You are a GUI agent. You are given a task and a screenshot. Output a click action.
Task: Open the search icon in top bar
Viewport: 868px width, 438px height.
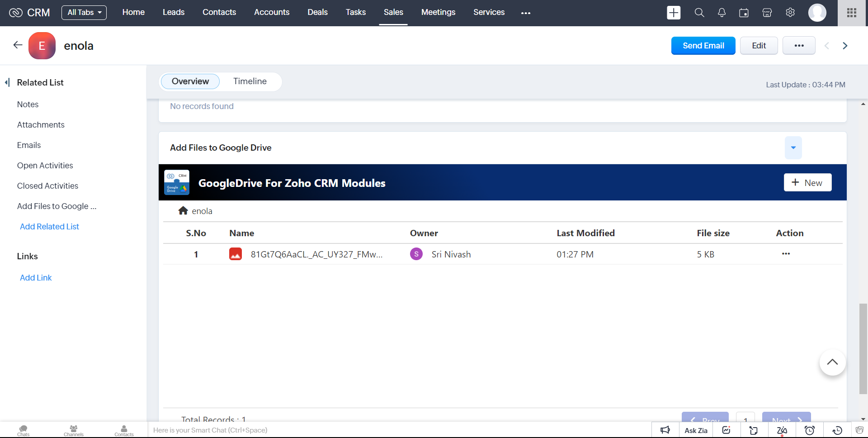click(x=699, y=13)
